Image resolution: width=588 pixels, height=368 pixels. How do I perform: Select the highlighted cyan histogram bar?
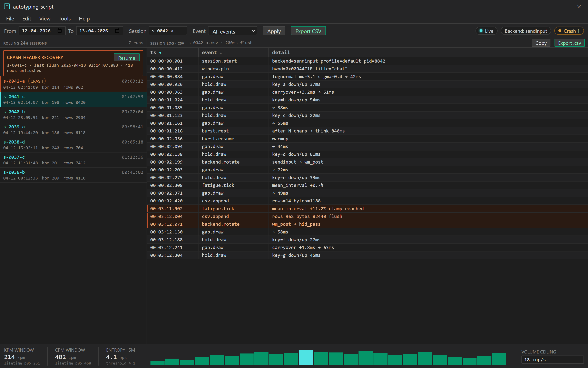(x=306, y=357)
